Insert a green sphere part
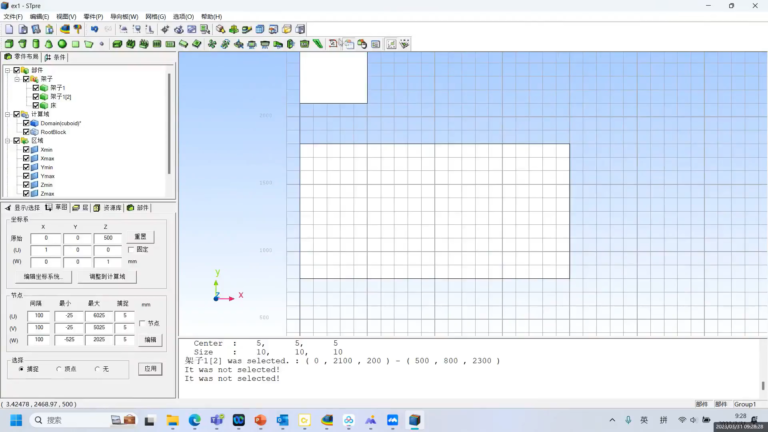This screenshot has width=768, height=432. [x=62, y=44]
